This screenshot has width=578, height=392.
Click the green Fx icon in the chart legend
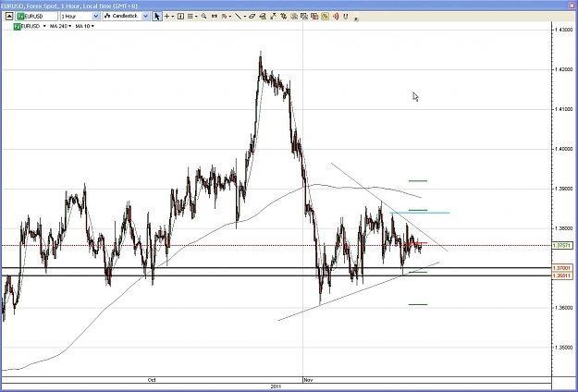pyautogui.click(x=17, y=26)
